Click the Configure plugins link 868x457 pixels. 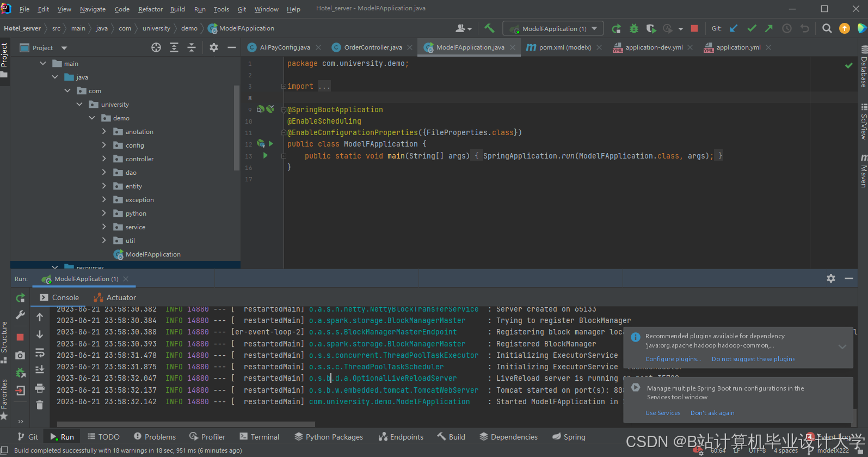click(673, 359)
